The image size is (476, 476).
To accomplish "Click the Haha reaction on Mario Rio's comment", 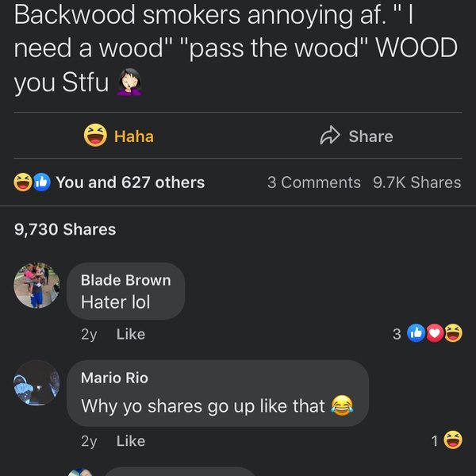I will (x=453, y=440).
